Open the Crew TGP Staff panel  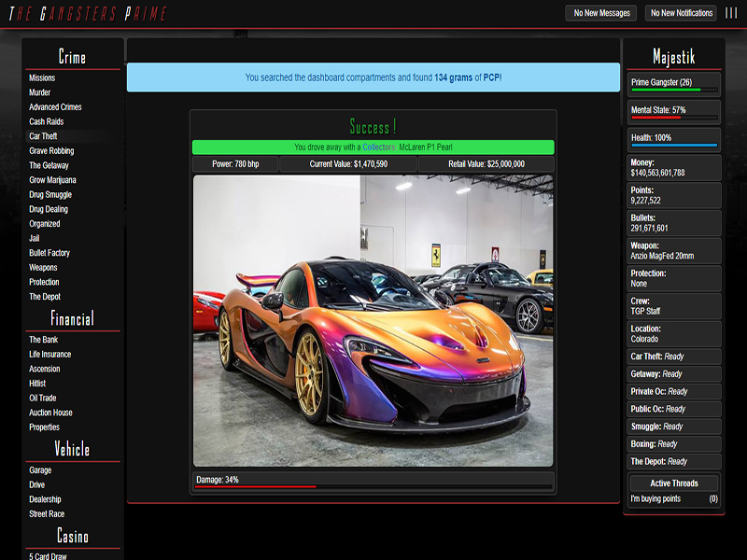(x=673, y=306)
